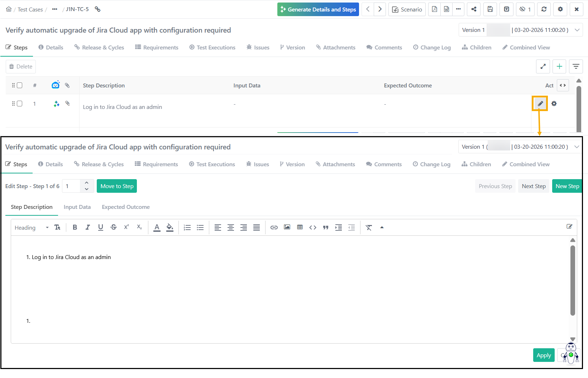Image resolution: width=588 pixels, height=378 pixels.
Task: Toggle superscript in the editor toolbar
Action: click(126, 227)
